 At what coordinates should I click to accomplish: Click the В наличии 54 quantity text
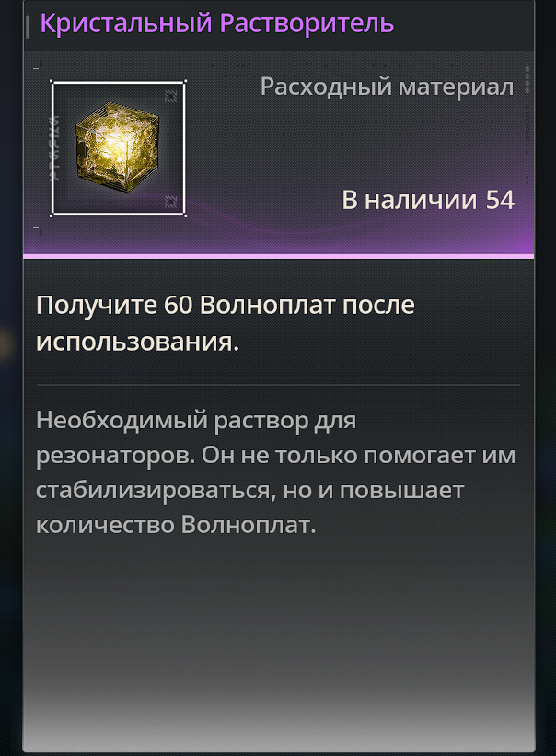(x=428, y=200)
